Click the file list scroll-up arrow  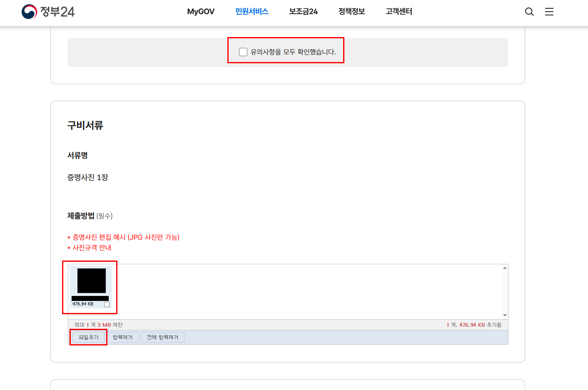click(x=505, y=268)
